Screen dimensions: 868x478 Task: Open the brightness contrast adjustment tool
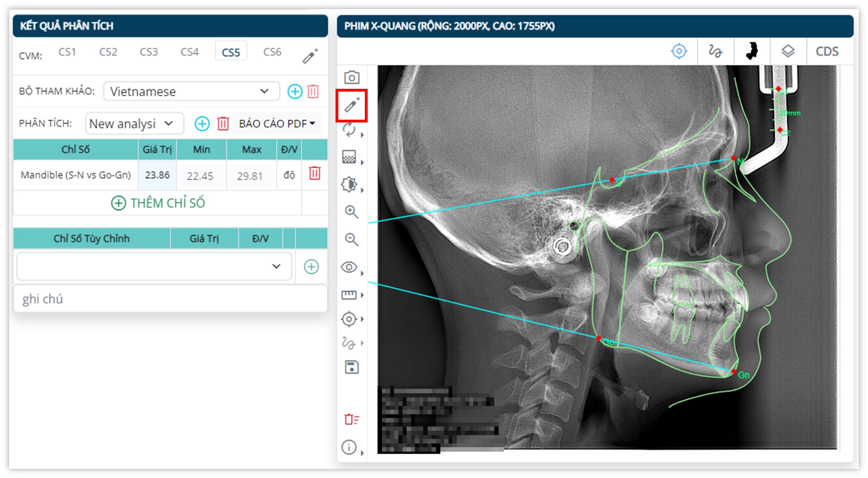(x=349, y=184)
